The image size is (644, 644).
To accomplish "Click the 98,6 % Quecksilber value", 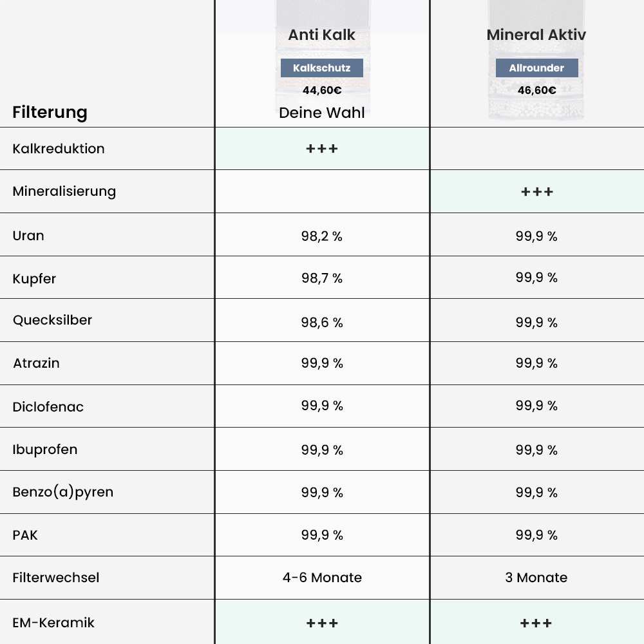I will (x=322, y=323).
